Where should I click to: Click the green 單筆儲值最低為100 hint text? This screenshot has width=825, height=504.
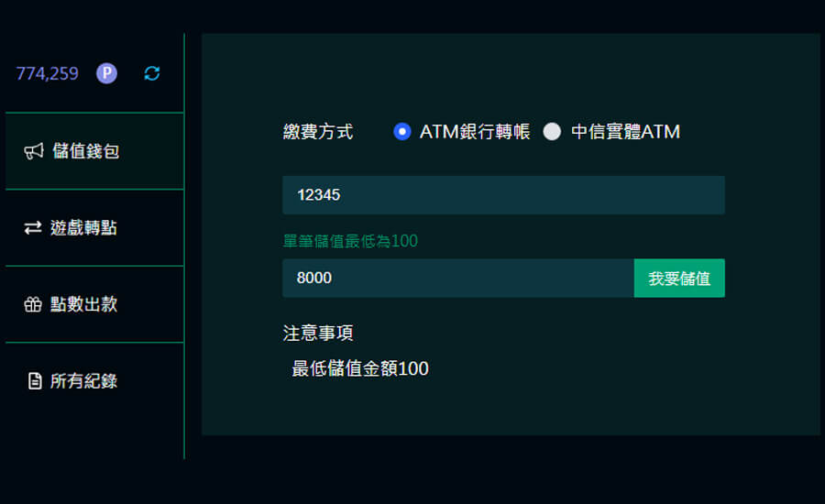coord(350,241)
